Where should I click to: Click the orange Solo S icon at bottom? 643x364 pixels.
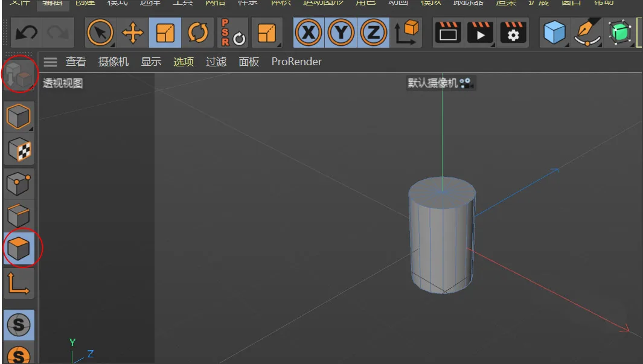(x=19, y=355)
